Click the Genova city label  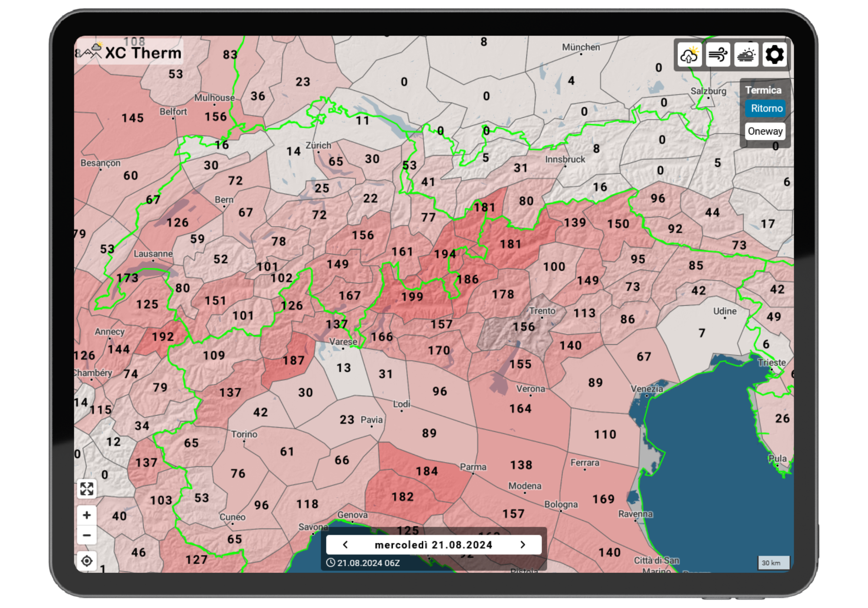(352, 515)
